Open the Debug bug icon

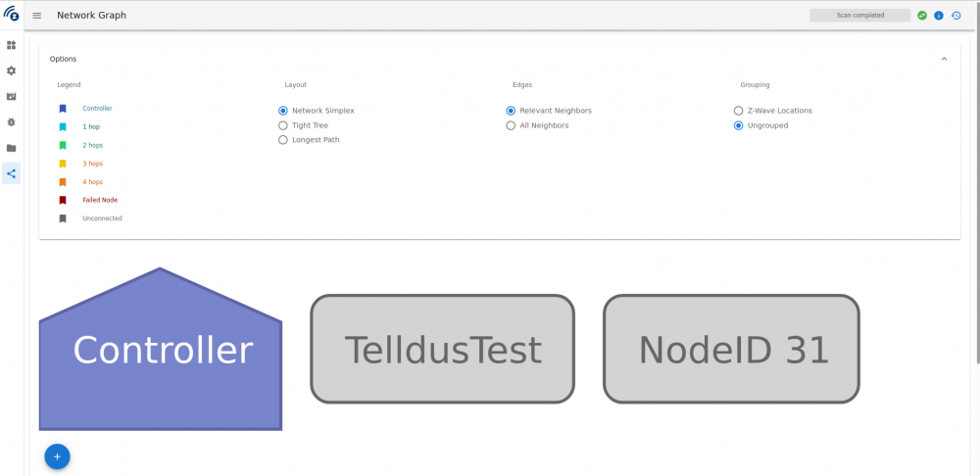12,122
